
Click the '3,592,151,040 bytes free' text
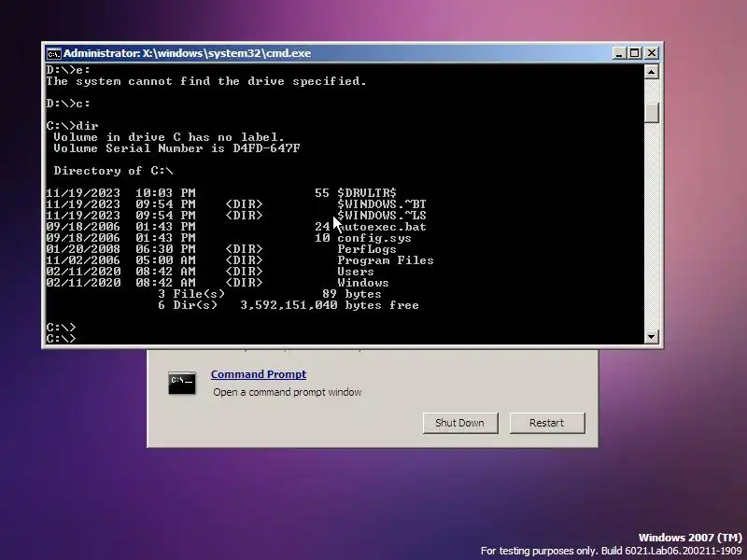(330, 305)
